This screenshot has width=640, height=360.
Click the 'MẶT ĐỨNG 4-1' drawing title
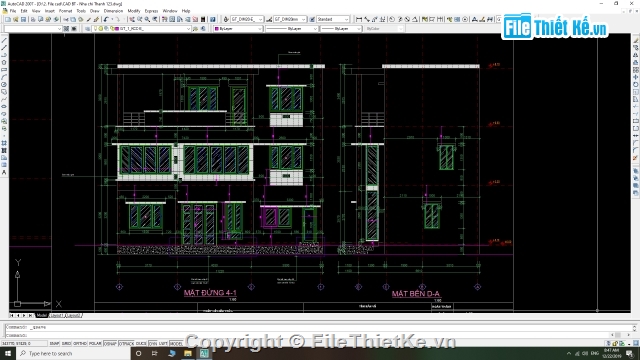tap(210, 293)
